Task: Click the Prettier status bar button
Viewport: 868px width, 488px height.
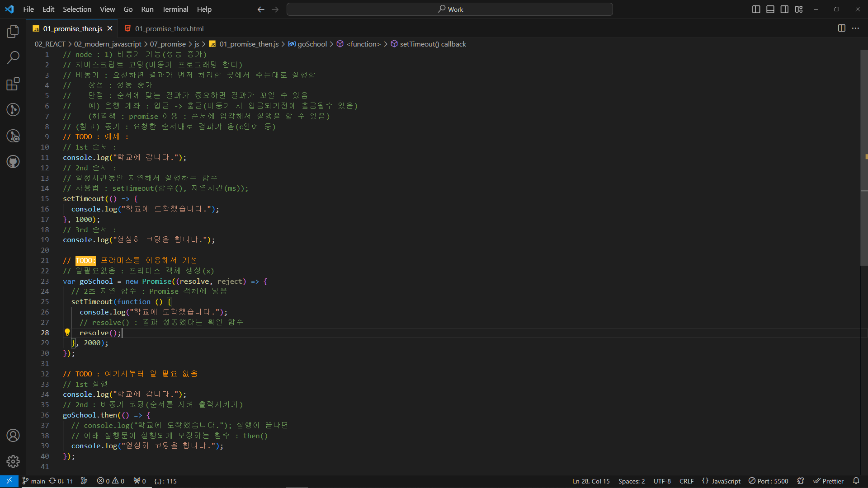Action: point(828,481)
